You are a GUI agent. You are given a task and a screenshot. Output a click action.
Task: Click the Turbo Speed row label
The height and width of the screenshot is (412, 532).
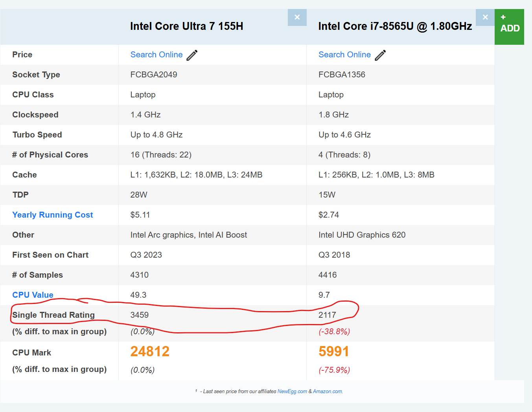(x=37, y=135)
